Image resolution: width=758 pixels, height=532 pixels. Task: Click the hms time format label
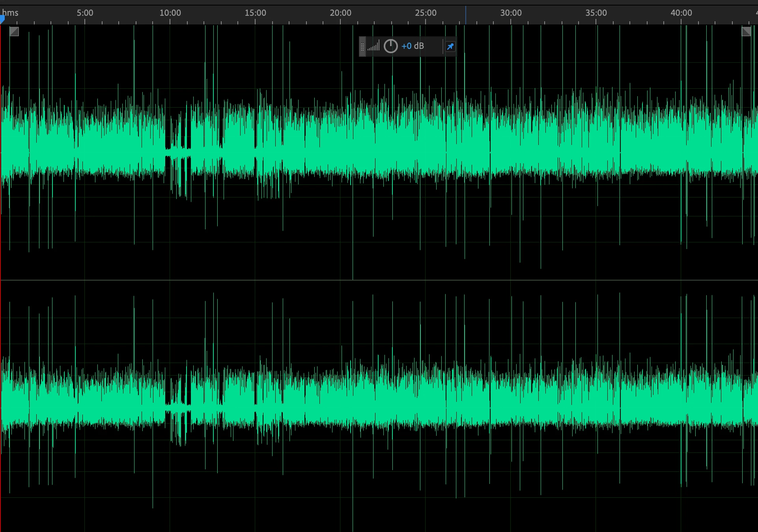click(10, 13)
